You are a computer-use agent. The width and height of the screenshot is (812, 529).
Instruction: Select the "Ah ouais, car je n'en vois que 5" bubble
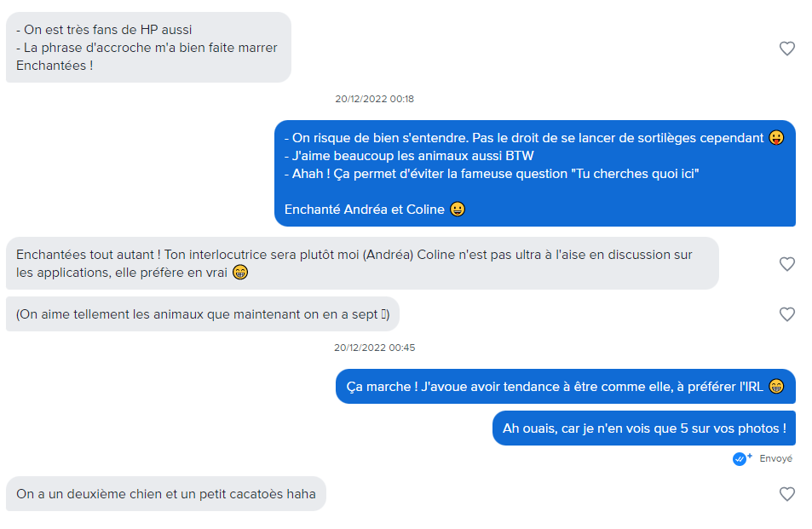tap(643, 428)
